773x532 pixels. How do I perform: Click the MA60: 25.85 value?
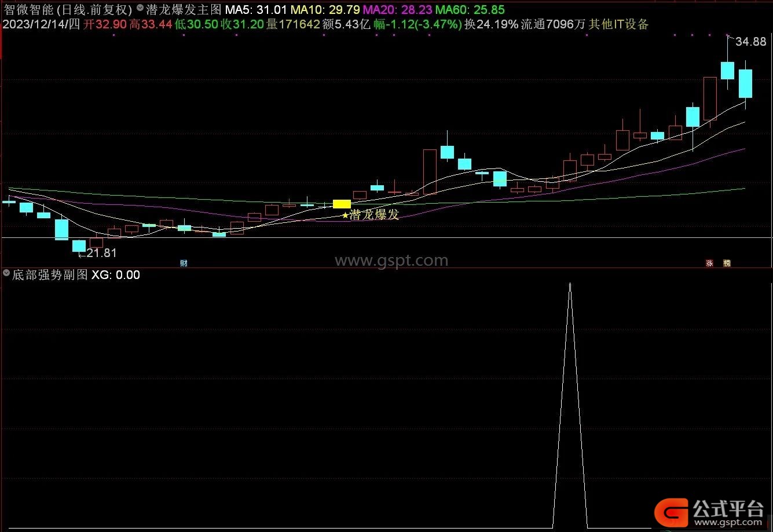pyautogui.click(x=470, y=10)
